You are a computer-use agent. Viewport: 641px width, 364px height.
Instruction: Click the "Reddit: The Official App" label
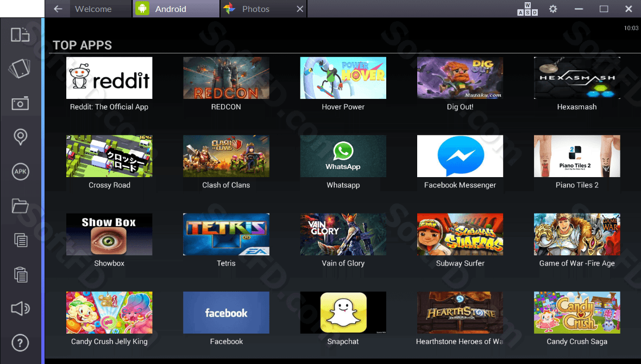click(109, 106)
